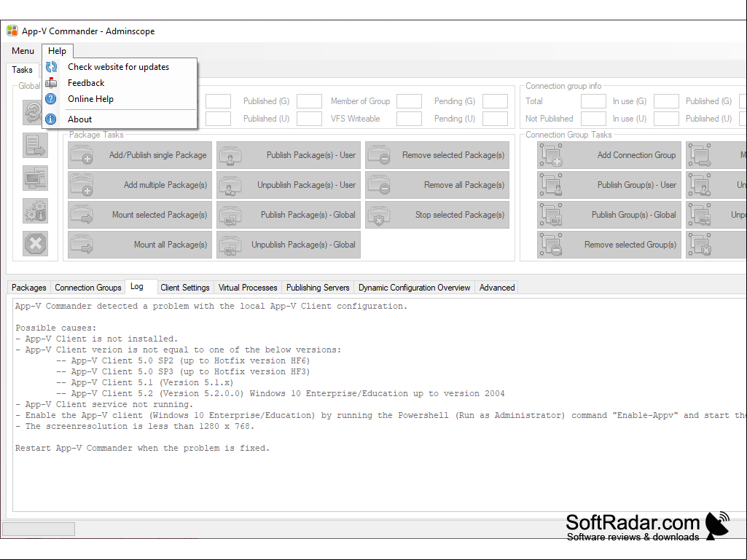Click Add/Publish single Package
This screenshot has height=560, width=747.
coord(140,155)
